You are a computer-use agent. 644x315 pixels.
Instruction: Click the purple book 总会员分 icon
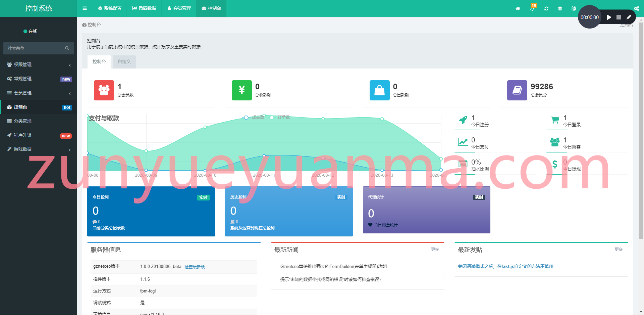[x=517, y=90]
